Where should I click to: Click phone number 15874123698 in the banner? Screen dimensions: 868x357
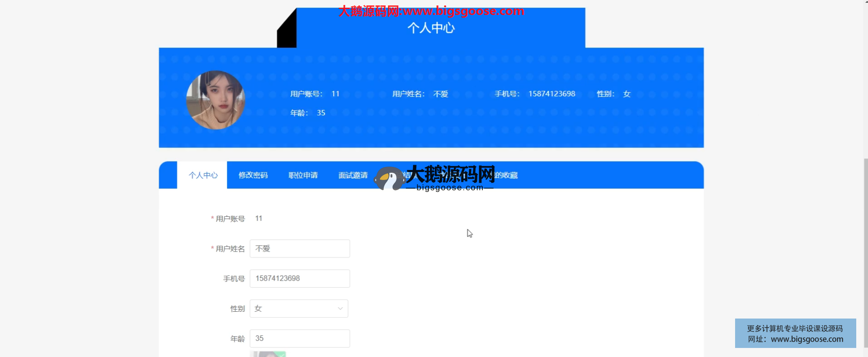coord(552,94)
